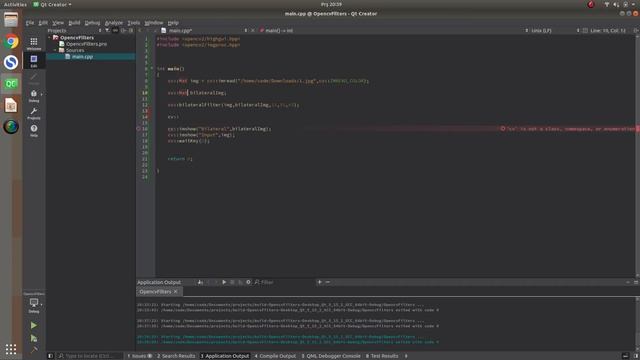The height and width of the screenshot is (360, 640).
Task: Open the Edit menu
Action: tap(43, 23)
